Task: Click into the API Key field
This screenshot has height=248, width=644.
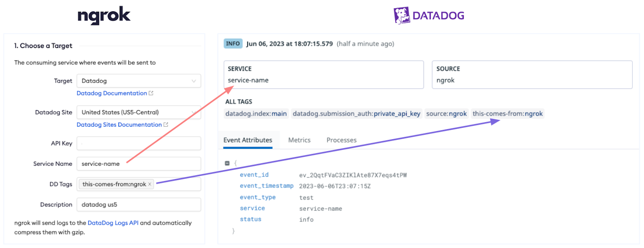Action: coord(138,143)
